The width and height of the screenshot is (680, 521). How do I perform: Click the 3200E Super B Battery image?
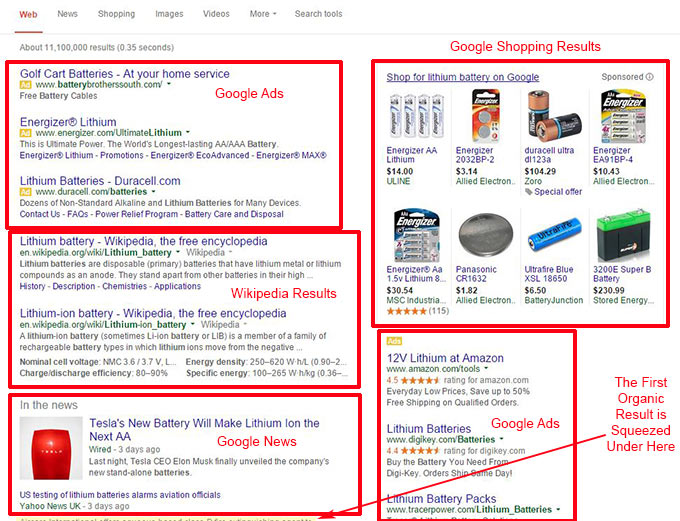click(623, 235)
